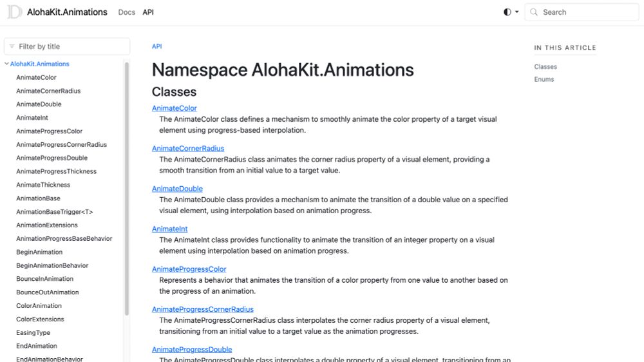Select AnimationBase in sidebar tree

click(38, 198)
